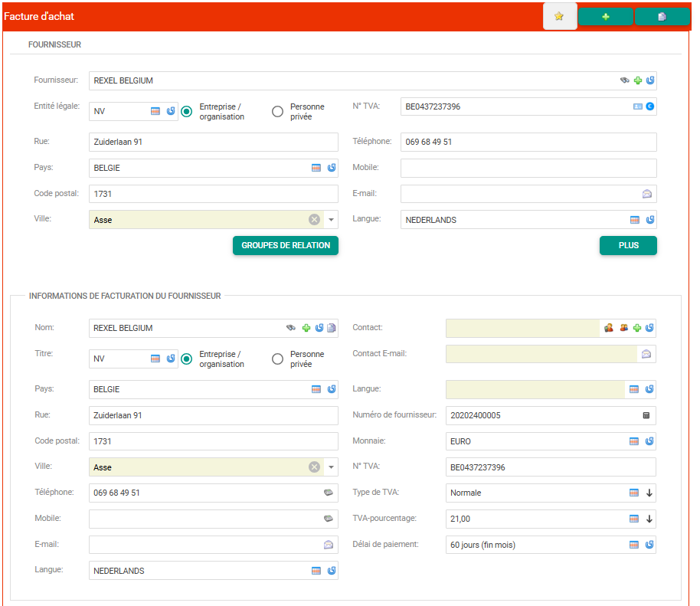This screenshot has height=606, width=700.
Task: Click the phone icon in billing Téléphone field
Action: [328, 493]
